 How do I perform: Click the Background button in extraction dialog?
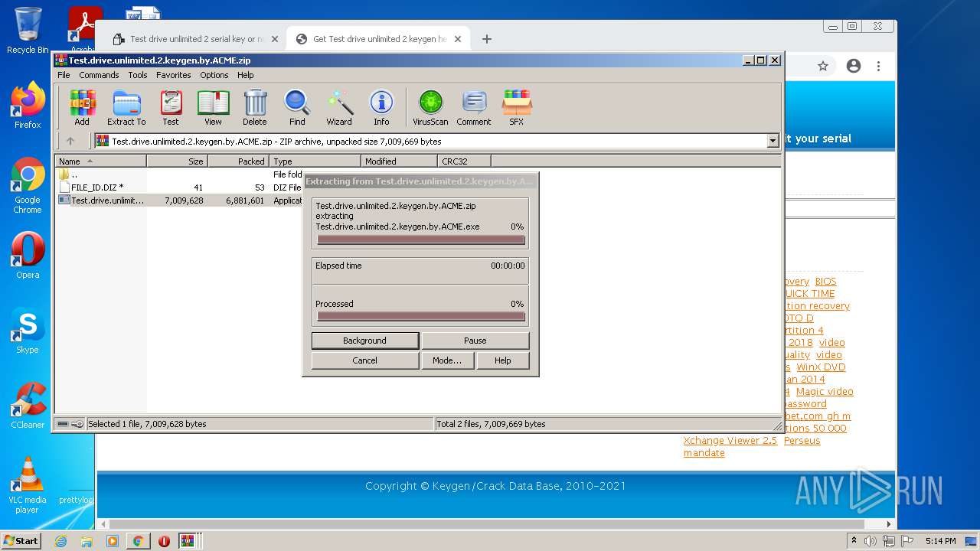point(364,341)
